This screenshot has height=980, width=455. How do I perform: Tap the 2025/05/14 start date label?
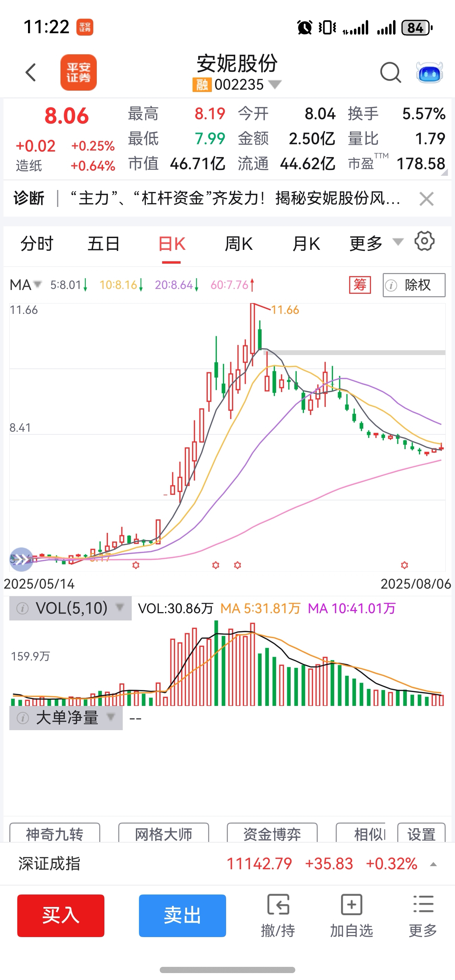[x=39, y=584]
